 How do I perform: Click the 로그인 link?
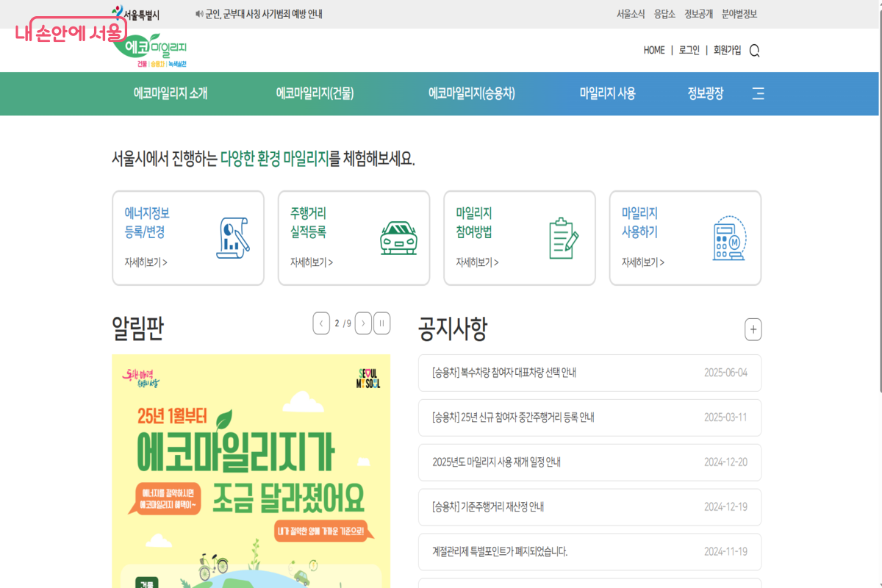click(x=689, y=50)
